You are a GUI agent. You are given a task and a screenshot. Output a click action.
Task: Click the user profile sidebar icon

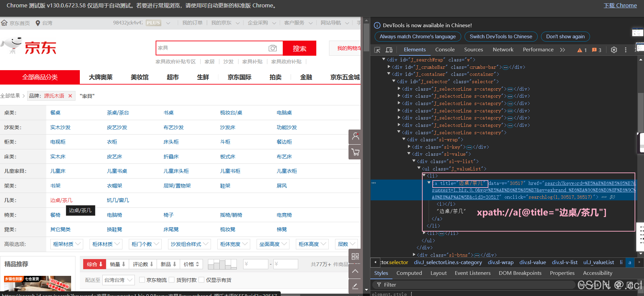(355, 137)
